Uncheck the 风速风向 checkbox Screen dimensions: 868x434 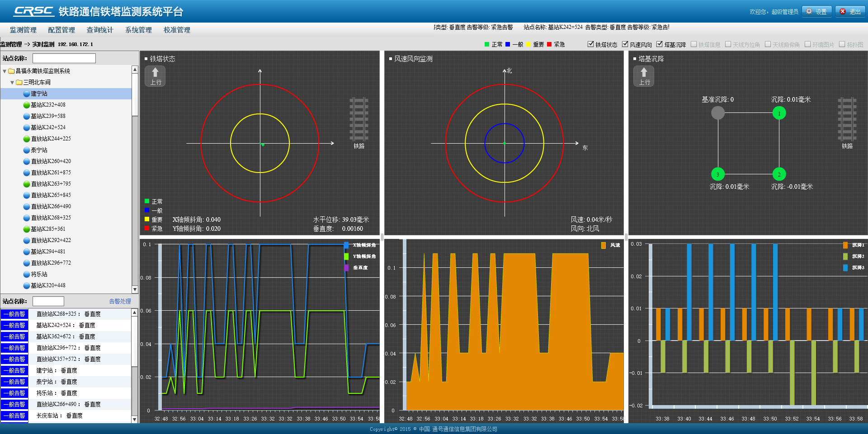click(x=625, y=44)
